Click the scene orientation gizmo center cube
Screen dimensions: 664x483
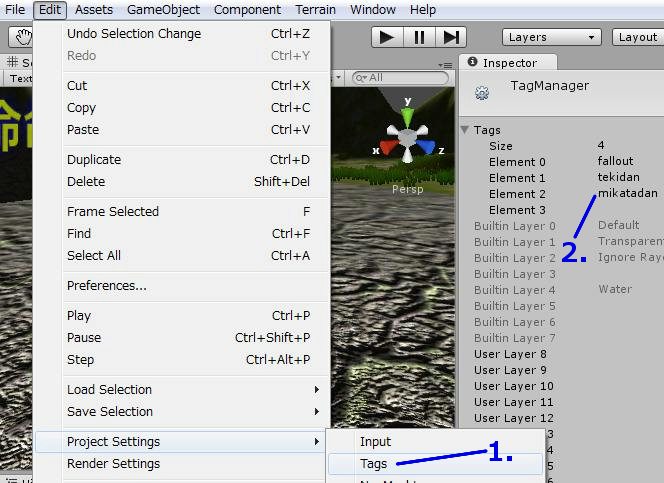click(407, 138)
